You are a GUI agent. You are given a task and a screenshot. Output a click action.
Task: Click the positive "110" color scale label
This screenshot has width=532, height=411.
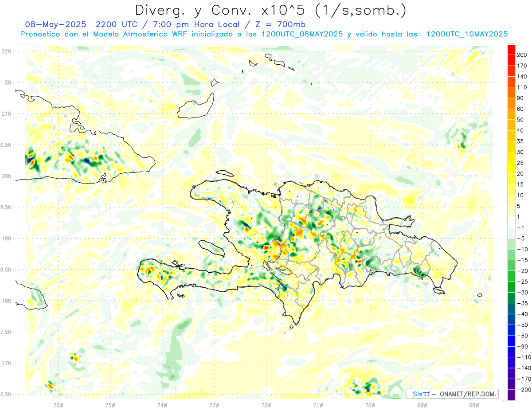click(x=522, y=87)
